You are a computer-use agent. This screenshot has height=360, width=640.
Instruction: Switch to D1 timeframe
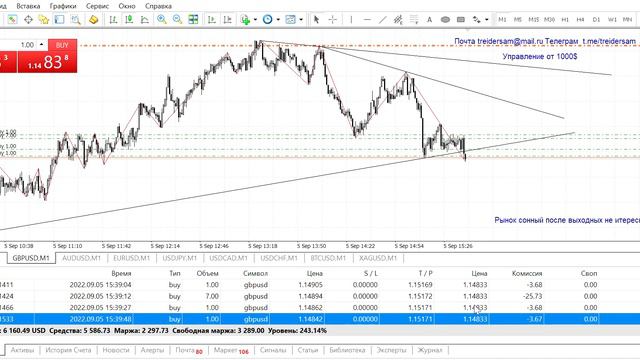click(596, 19)
